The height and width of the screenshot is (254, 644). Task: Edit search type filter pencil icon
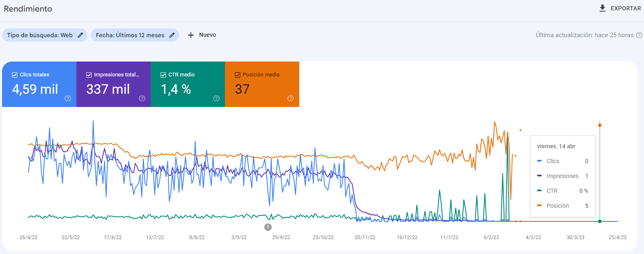pyautogui.click(x=80, y=35)
